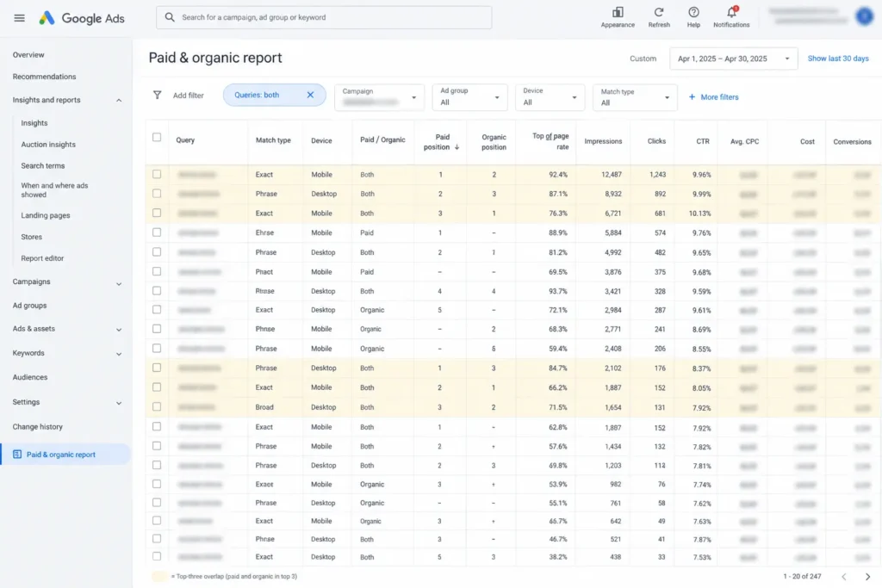The height and width of the screenshot is (588, 882).
Task: Open the date range dropdown
Action: point(733,59)
